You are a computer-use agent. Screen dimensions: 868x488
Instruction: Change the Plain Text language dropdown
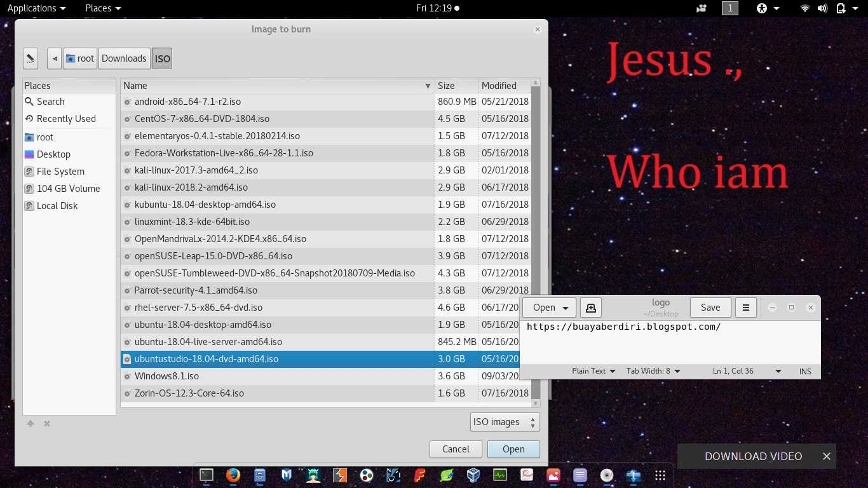point(593,371)
